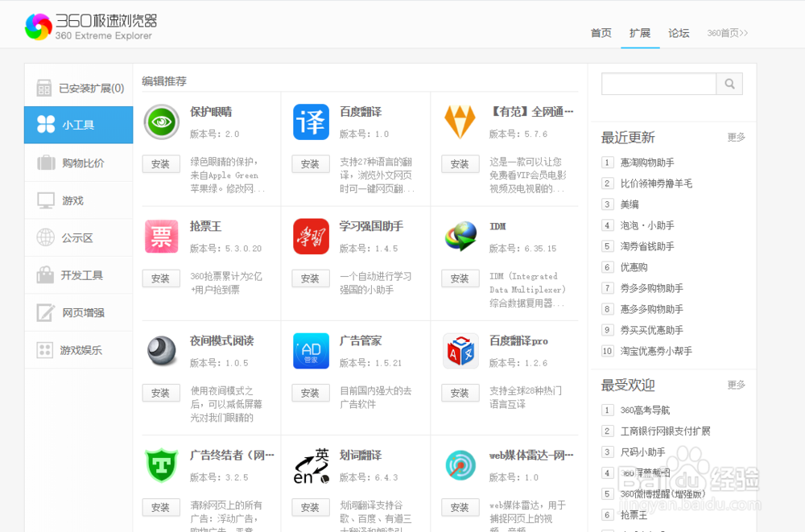The width and height of the screenshot is (805, 532).
Task: Install the 学习强国助手 extension
Action: (x=311, y=278)
